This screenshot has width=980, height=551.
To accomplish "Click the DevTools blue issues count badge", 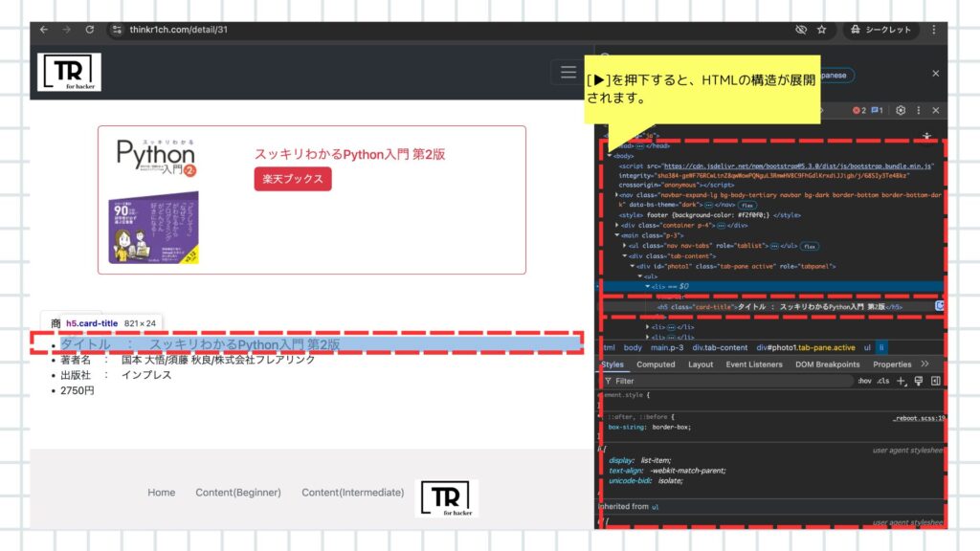I will click(x=877, y=110).
